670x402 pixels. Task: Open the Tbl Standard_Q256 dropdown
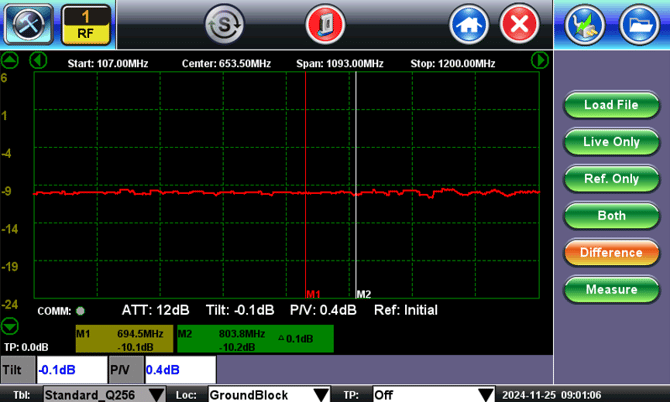(104, 395)
